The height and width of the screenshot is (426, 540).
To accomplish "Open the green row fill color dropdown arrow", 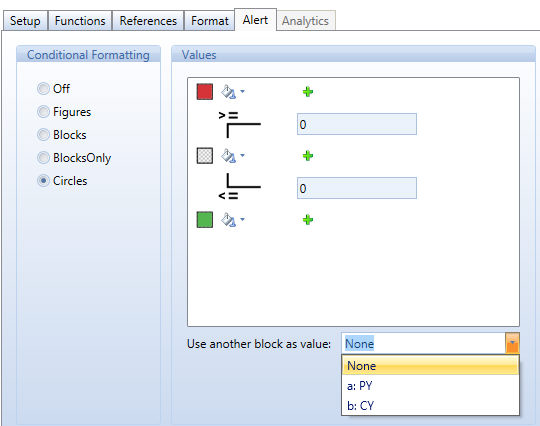I will (242, 219).
